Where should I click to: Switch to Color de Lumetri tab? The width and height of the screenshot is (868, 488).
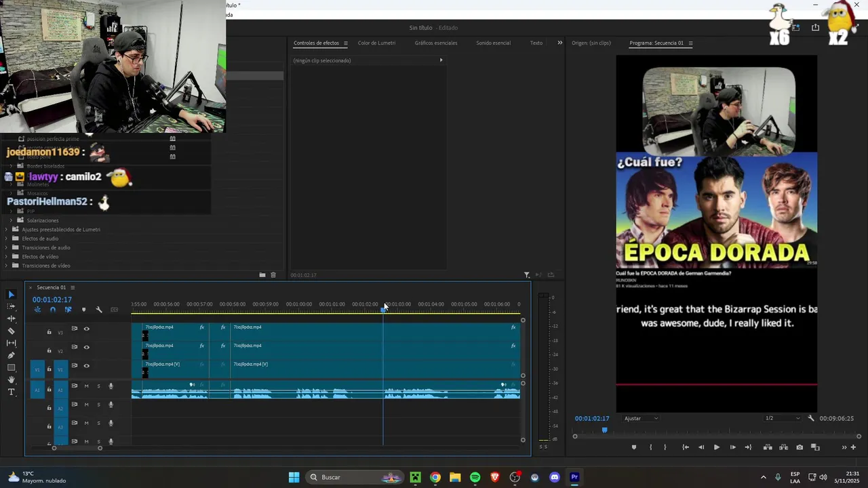point(376,43)
